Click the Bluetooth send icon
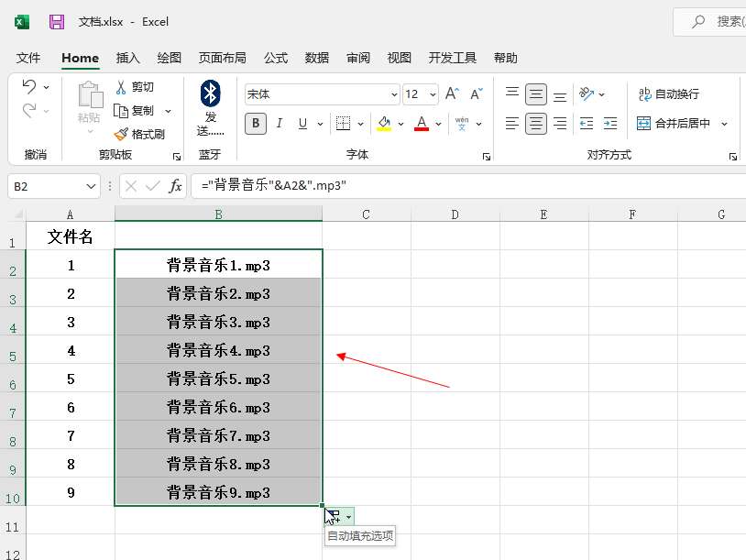 pyautogui.click(x=210, y=93)
